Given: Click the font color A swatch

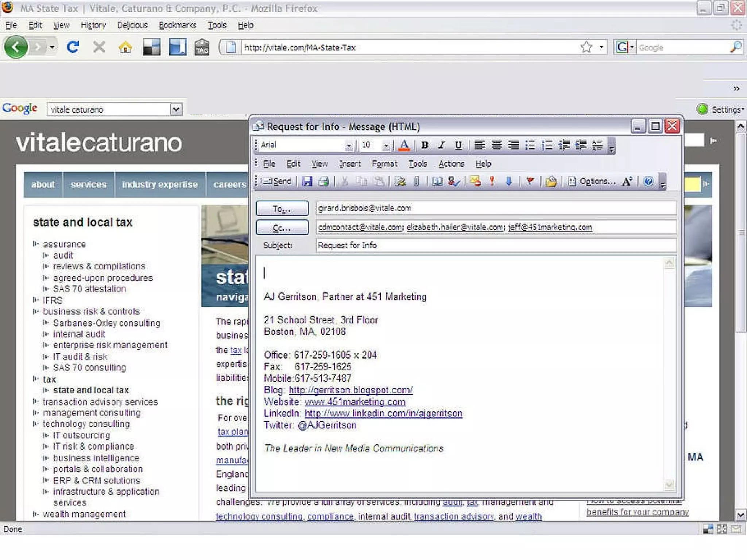Looking at the screenshot, I should click(x=404, y=145).
